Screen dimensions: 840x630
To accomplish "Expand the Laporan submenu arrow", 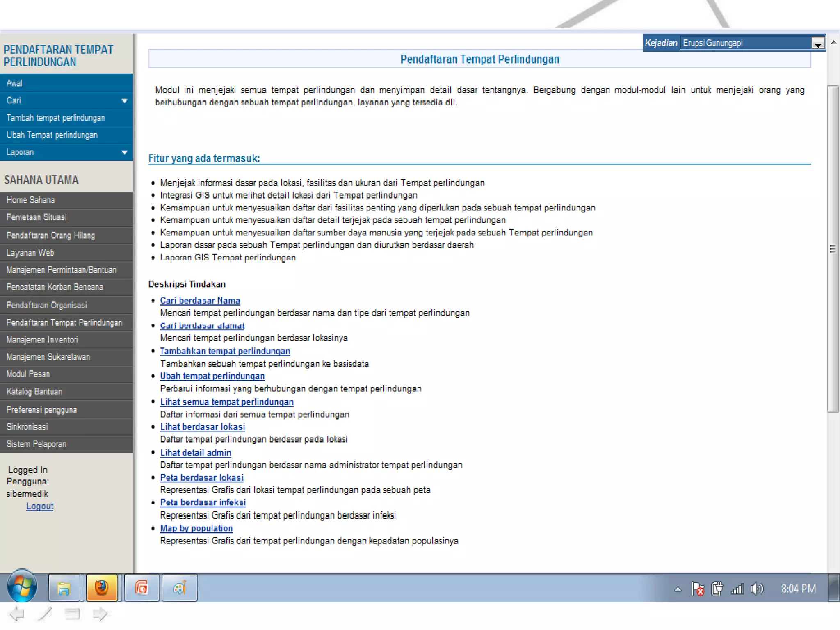I will click(124, 152).
